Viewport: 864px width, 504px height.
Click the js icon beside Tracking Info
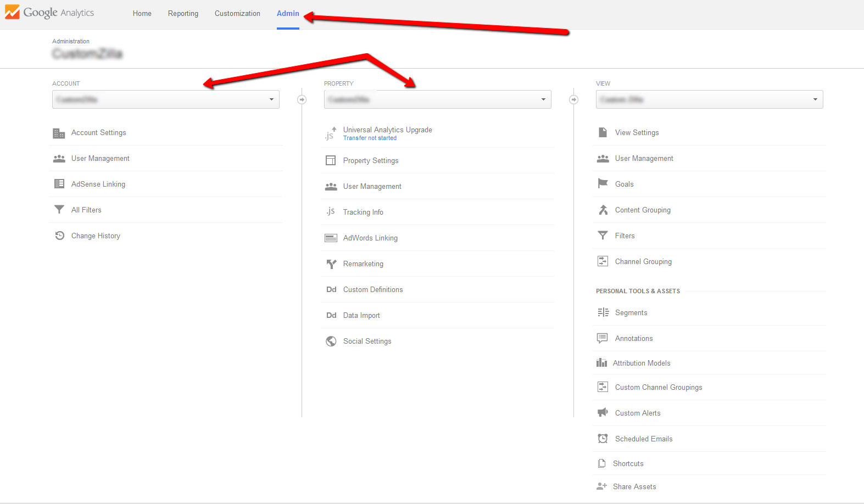click(x=331, y=211)
